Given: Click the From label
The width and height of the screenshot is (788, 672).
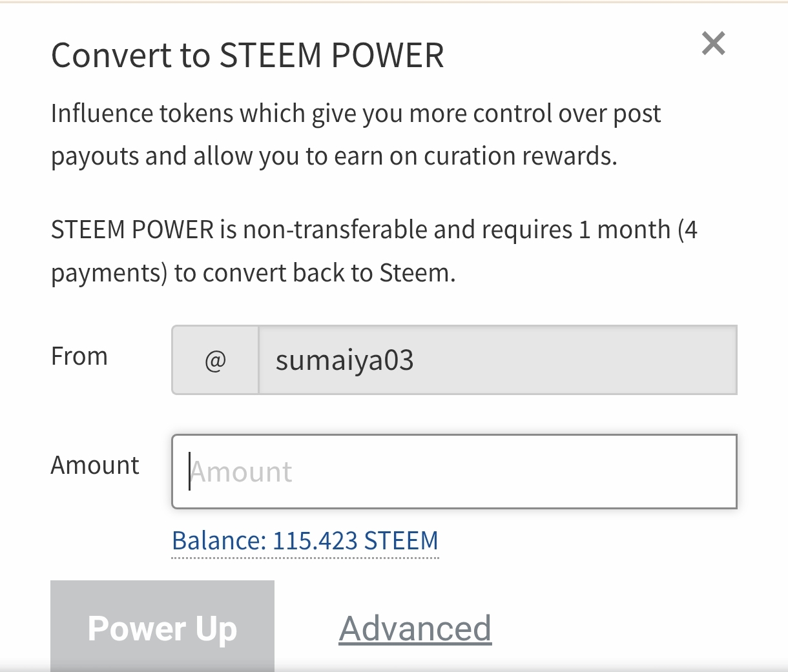Looking at the screenshot, I should coord(79,356).
